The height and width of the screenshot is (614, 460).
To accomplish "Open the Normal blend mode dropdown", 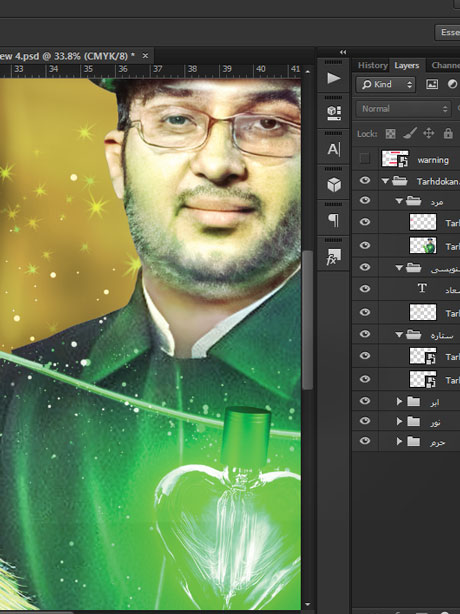I will (x=403, y=109).
